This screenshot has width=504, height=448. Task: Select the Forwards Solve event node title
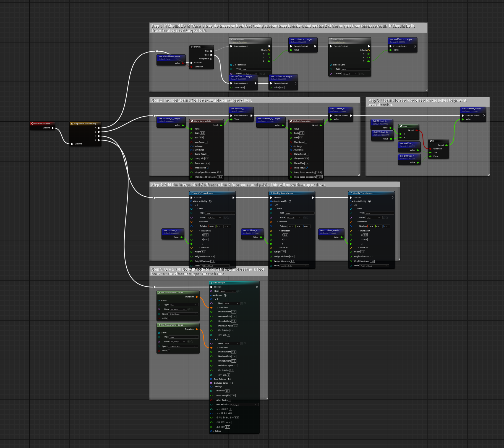42,123
